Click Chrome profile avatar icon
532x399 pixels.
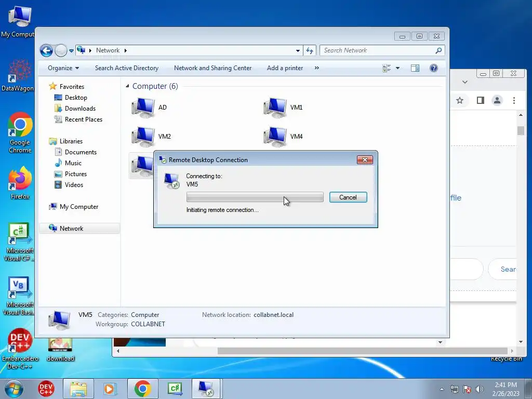497,100
